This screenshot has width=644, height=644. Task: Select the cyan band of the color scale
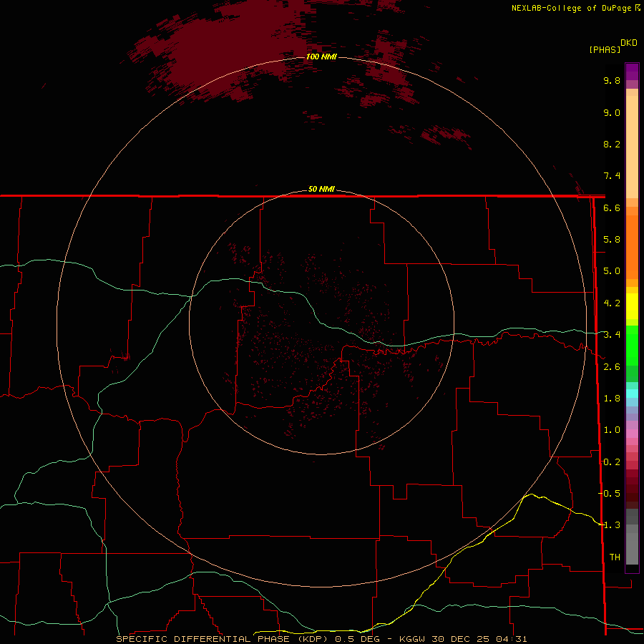pyautogui.click(x=632, y=393)
